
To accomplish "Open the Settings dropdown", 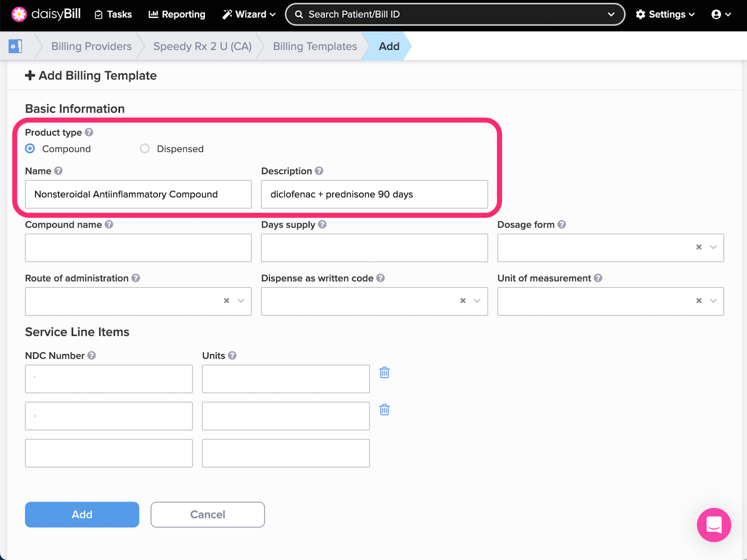I will pos(665,14).
